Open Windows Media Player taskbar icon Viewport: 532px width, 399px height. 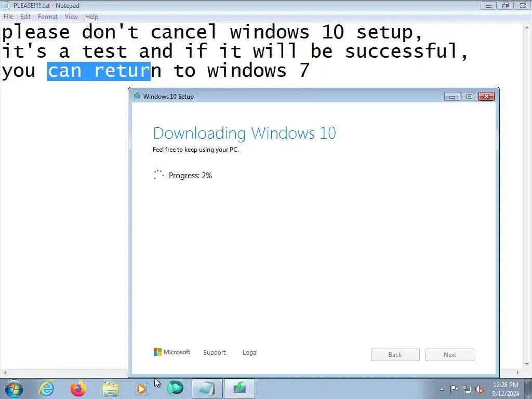[x=141, y=389]
